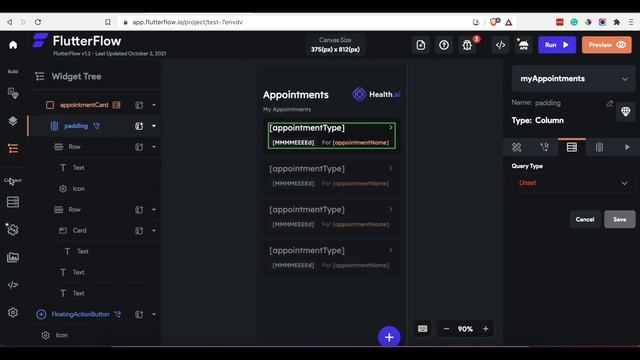Click the download APK icon
640x360 pixels.
tap(523, 45)
